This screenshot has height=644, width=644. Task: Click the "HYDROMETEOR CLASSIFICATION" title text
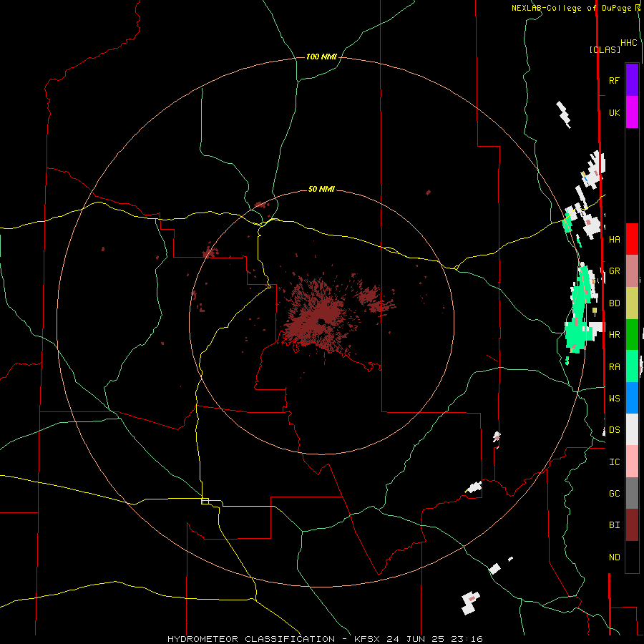[x=251, y=639]
